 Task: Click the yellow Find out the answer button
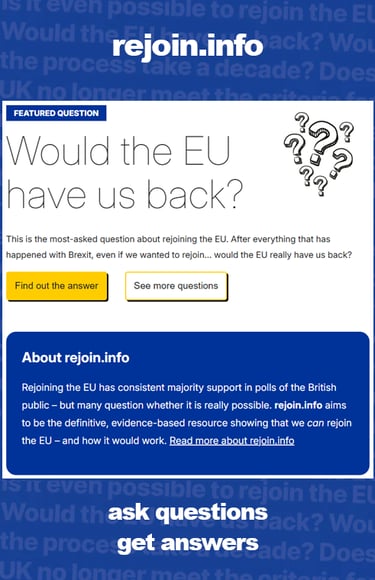pos(57,286)
